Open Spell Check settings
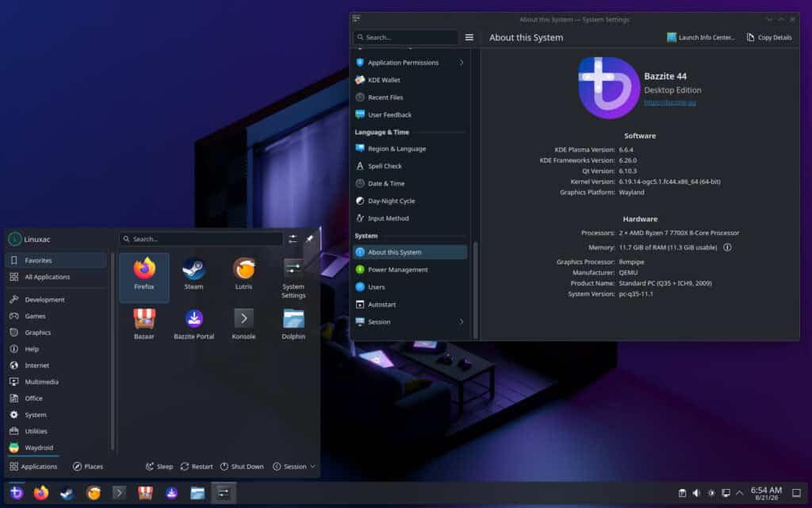The width and height of the screenshot is (812, 508). click(x=410, y=166)
